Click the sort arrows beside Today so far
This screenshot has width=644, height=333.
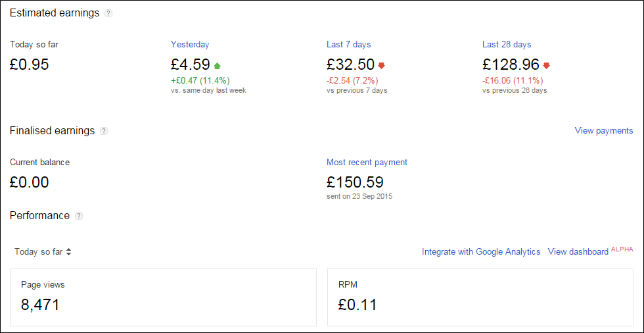68,251
